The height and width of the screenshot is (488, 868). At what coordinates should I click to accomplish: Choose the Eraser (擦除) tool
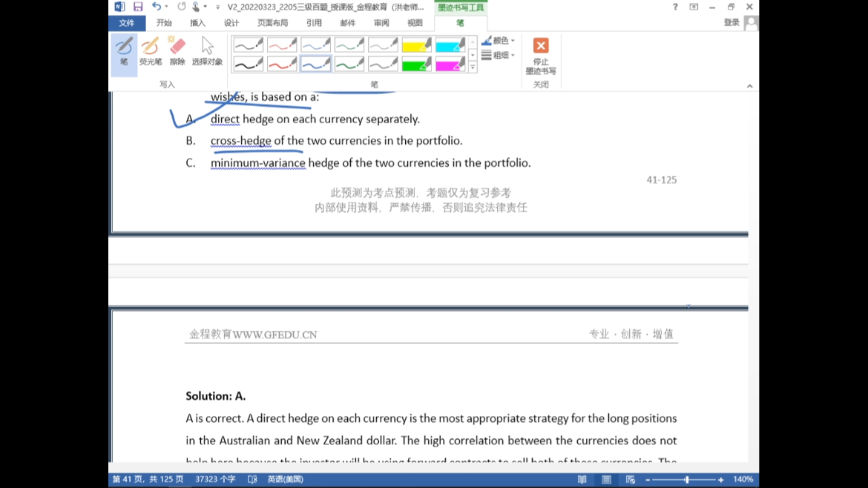(177, 52)
